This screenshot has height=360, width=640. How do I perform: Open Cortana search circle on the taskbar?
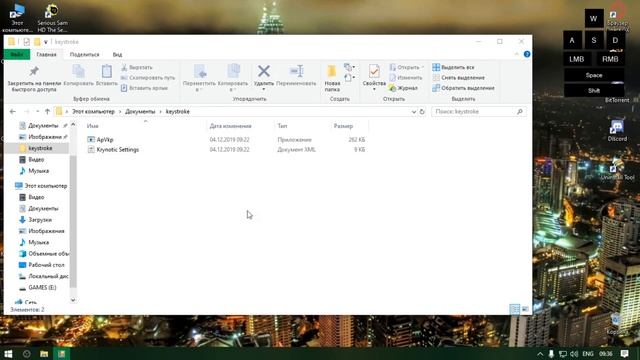[27, 353]
